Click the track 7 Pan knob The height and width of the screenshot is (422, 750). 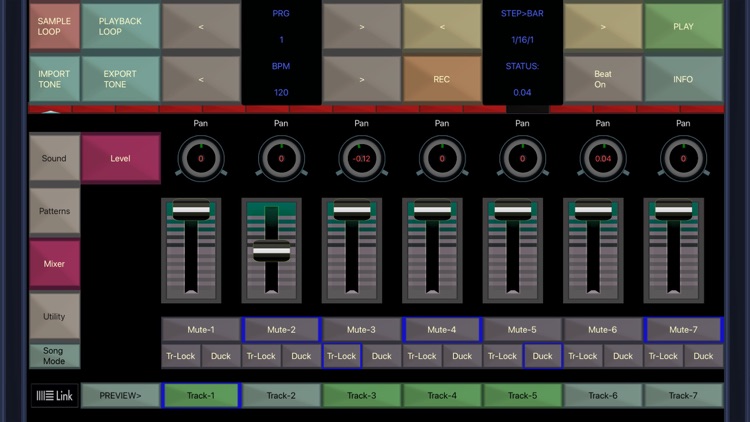[x=683, y=158]
